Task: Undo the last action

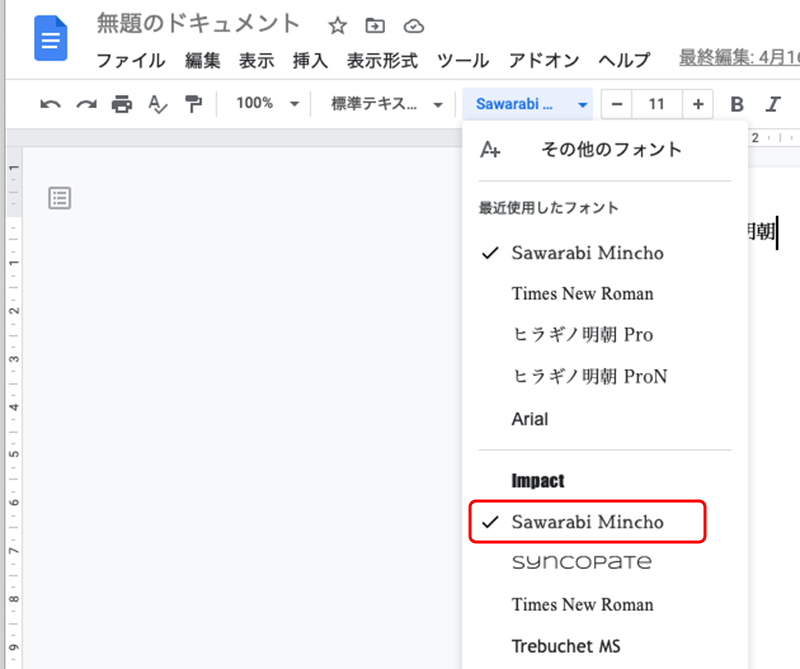Action: click(51, 105)
